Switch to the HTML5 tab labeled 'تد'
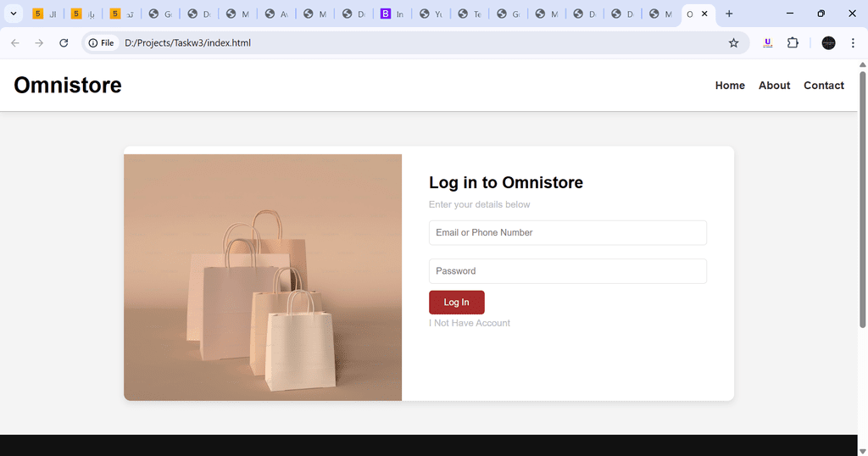This screenshot has height=456, width=868. (122, 14)
